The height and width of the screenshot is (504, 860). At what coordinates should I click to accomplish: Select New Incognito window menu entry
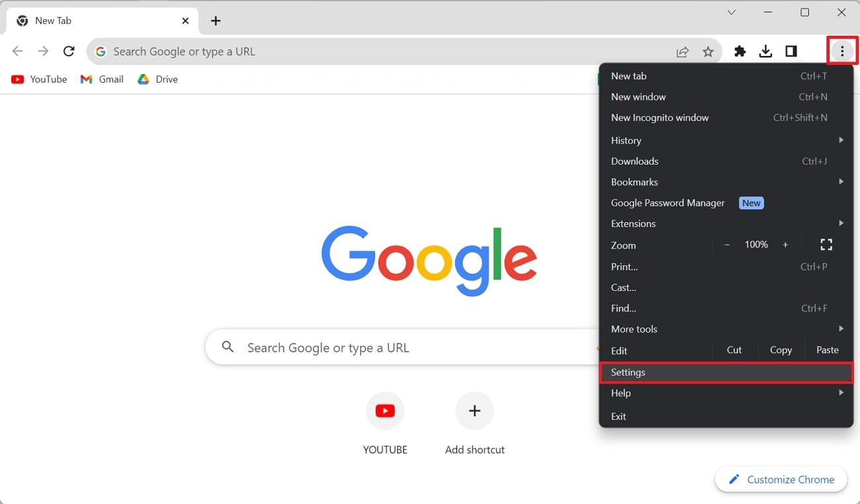pyautogui.click(x=726, y=118)
